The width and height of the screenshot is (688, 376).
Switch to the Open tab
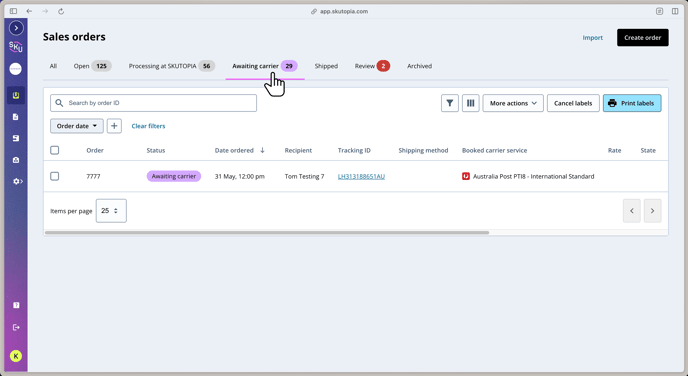(x=92, y=66)
